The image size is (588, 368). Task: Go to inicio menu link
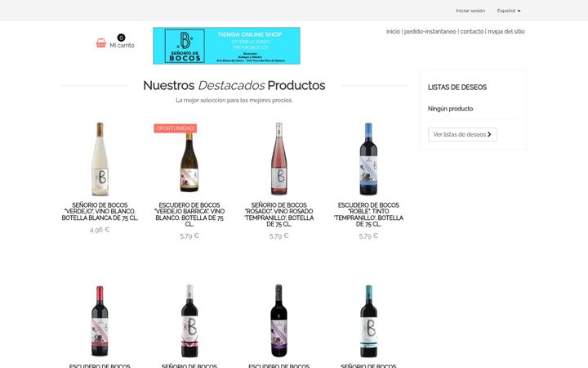(x=393, y=32)
